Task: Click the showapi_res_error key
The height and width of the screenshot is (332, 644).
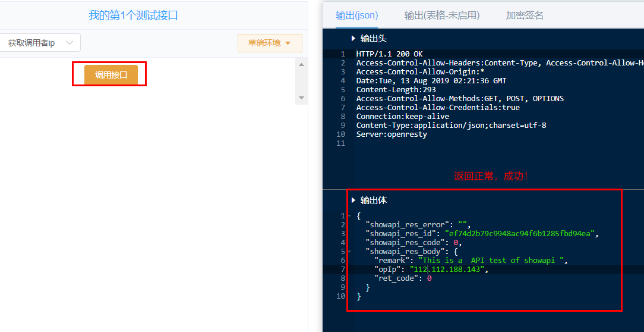Action: tap(408, 225)
